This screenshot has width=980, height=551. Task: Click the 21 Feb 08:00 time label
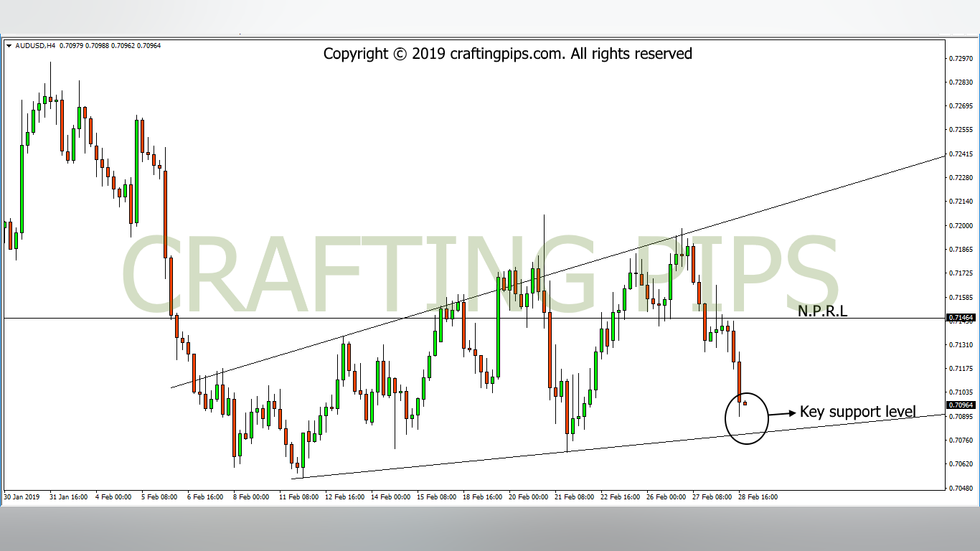pos(574,496)
